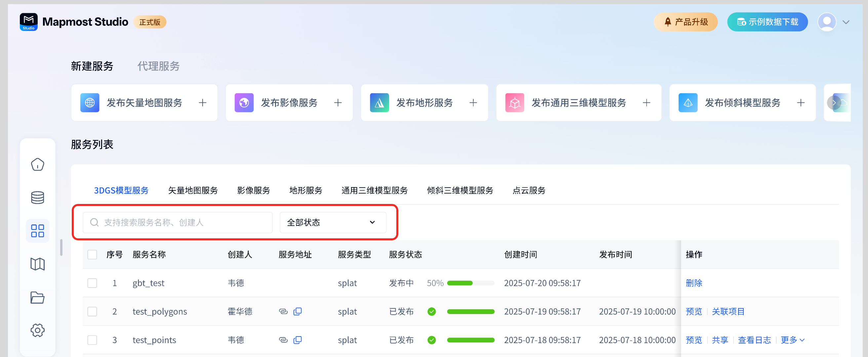Open the database stack sidebar icon
This screenshot has height=357, width=868.
tap(37, 198)
